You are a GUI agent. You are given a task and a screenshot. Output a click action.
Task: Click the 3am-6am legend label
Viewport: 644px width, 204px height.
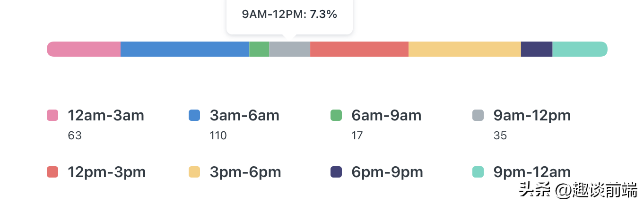tap(244, 115)
